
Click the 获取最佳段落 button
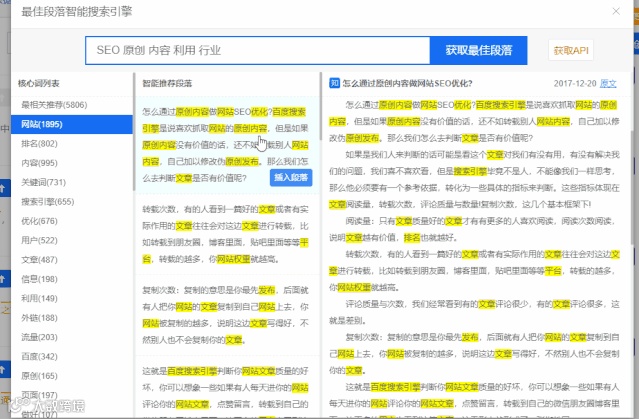coord(478,51)
